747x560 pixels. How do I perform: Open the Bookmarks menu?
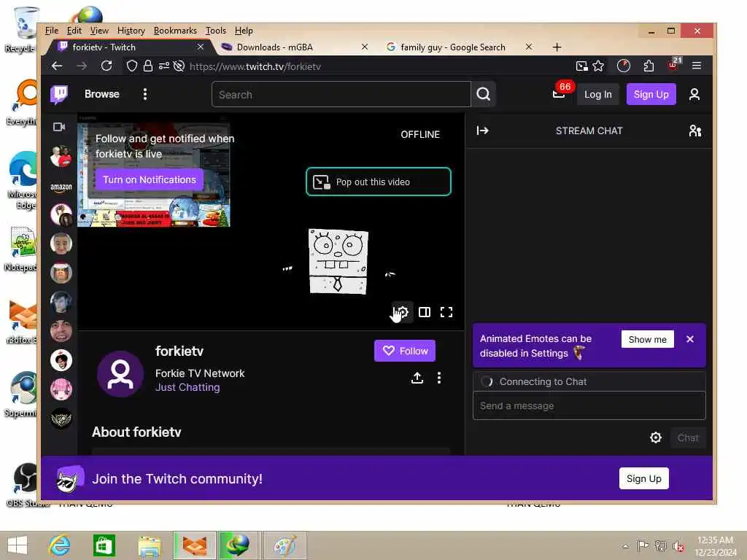[x=175, y=31]
